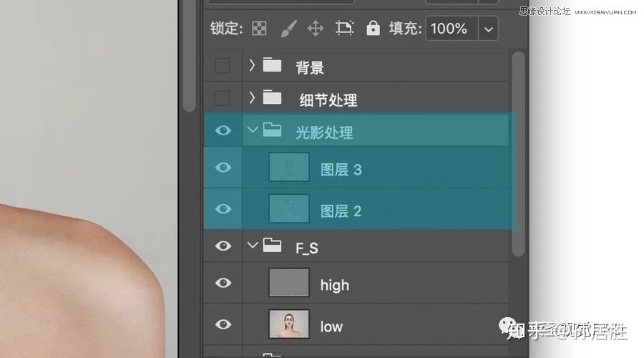
Task: Click the layers panel vertical scrollbar
Action: click(x=518, y=154)
